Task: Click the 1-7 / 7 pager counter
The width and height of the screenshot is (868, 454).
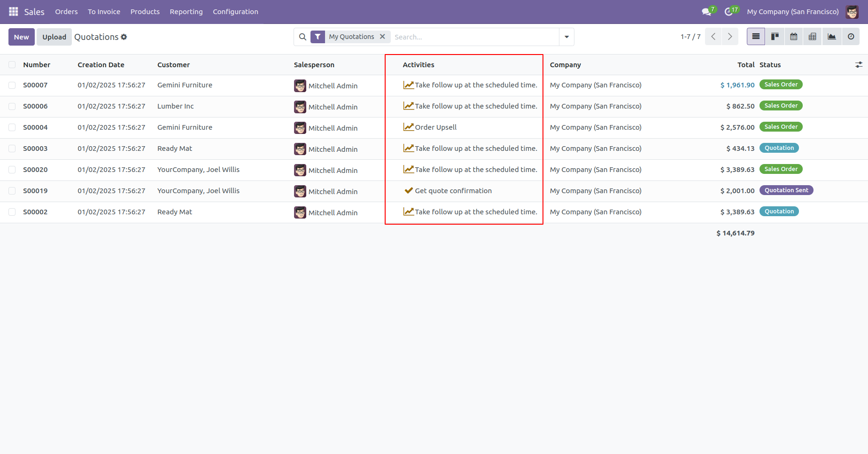Action: pyautogui.click(x=690, y=37)
